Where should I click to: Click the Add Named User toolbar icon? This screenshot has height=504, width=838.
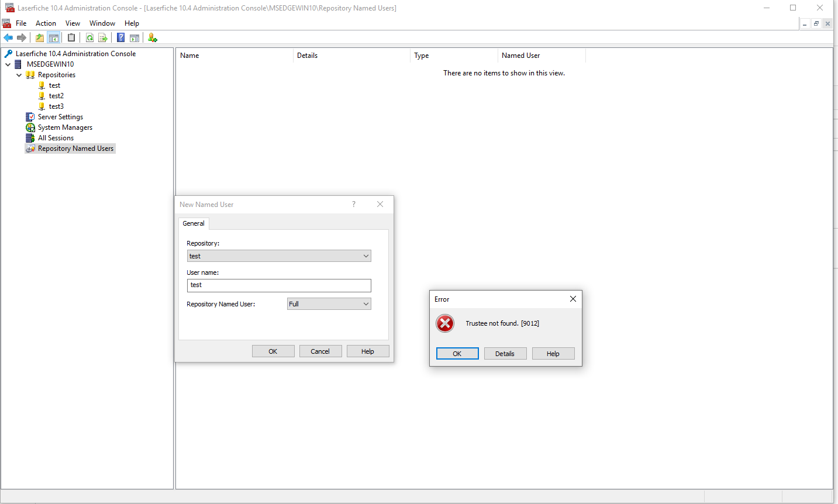point(153,38)
